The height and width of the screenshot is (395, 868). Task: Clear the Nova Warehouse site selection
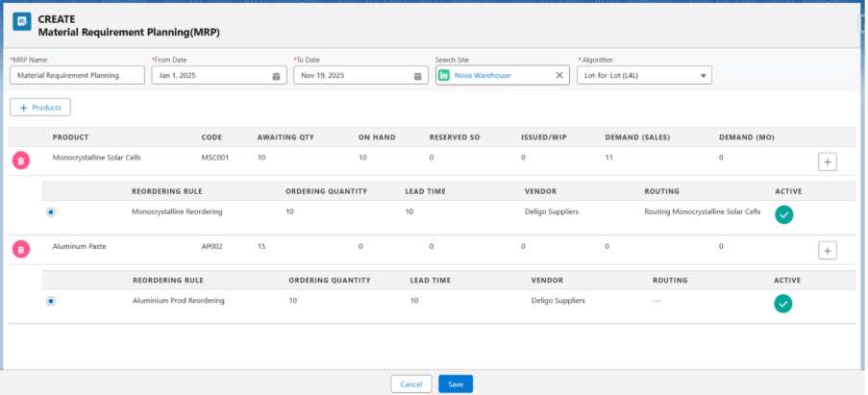(x=559, y=75)
